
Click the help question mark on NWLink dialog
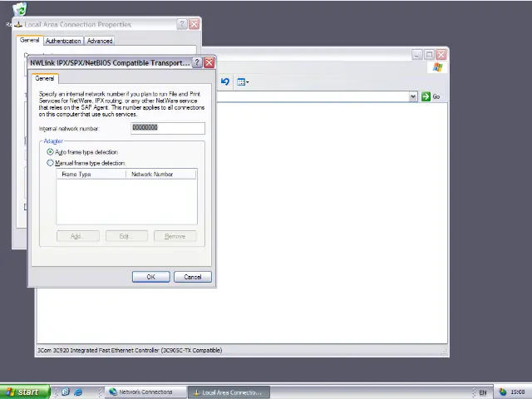pyautogui.click(x=197, y=63)
